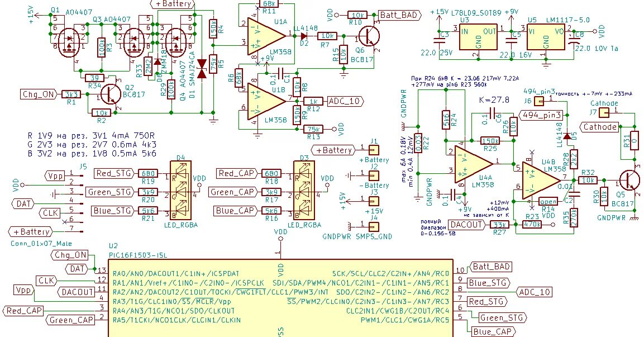Click the U1A LM358 op-amp triangle
The image size is (644, 337).
[x=266, y=36]
